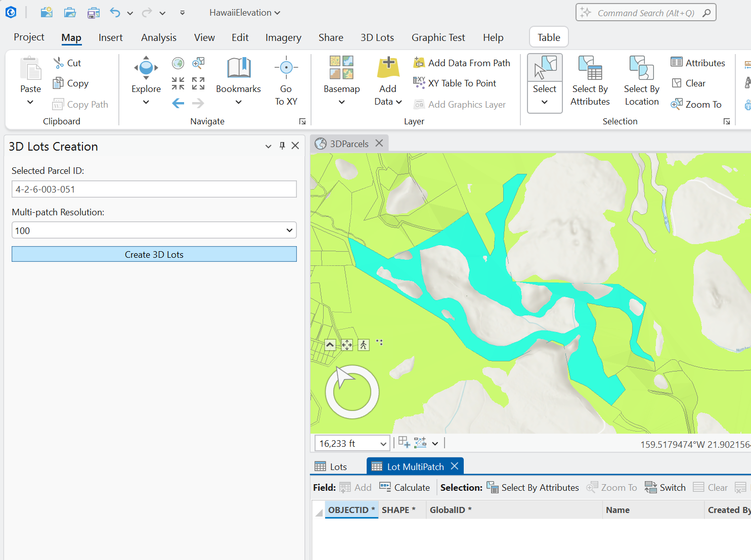Switch to the Analysis ribbon tab
The image size is (751, 560).
click(x=159, y=37)
